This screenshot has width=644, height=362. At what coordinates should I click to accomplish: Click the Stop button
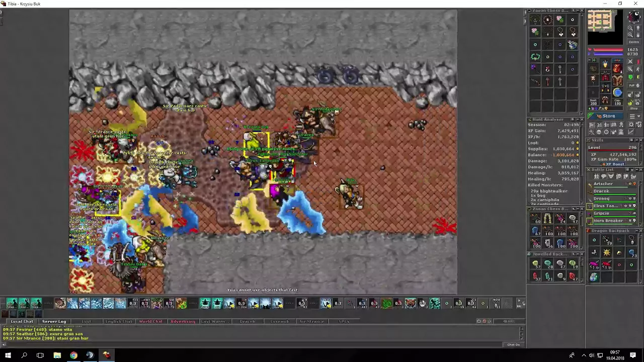point(633,108)
